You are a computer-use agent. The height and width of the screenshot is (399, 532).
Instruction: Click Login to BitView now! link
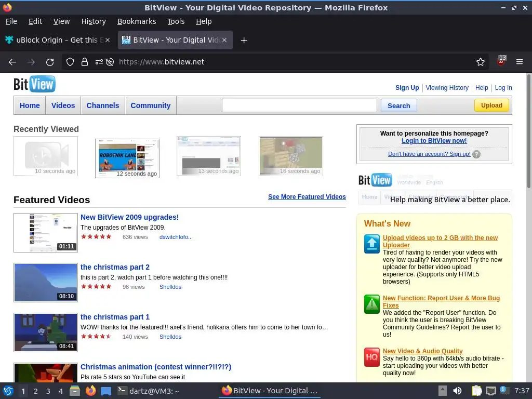434,141
